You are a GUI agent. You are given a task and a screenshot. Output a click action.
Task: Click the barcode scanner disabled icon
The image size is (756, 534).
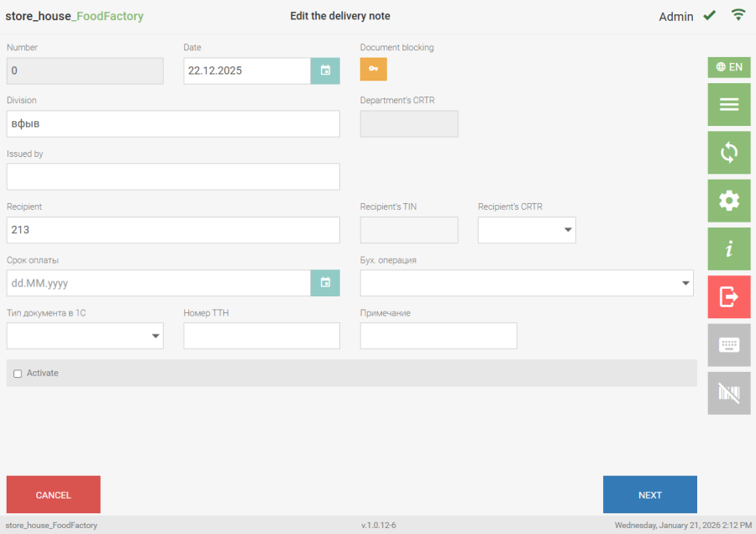coord(728,393)
